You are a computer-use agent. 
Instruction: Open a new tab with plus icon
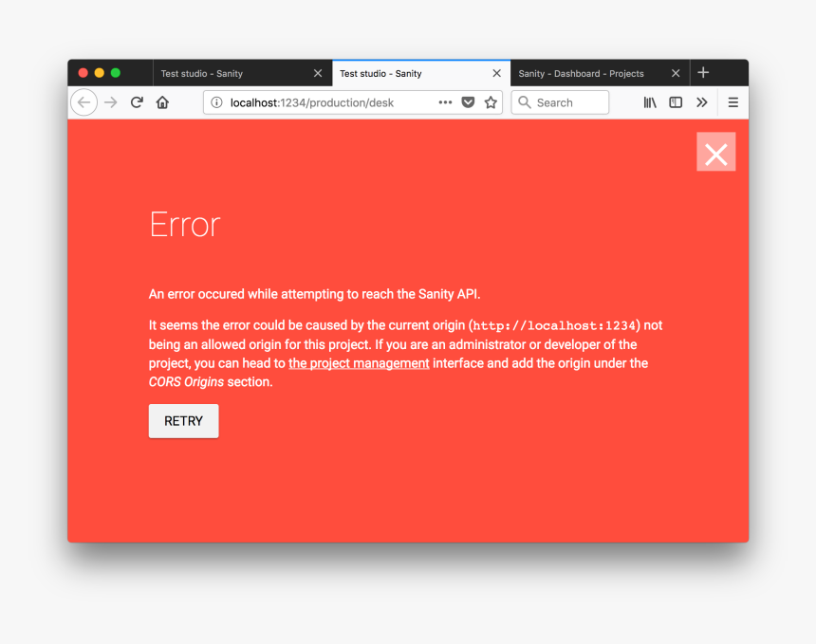(703, 72)
